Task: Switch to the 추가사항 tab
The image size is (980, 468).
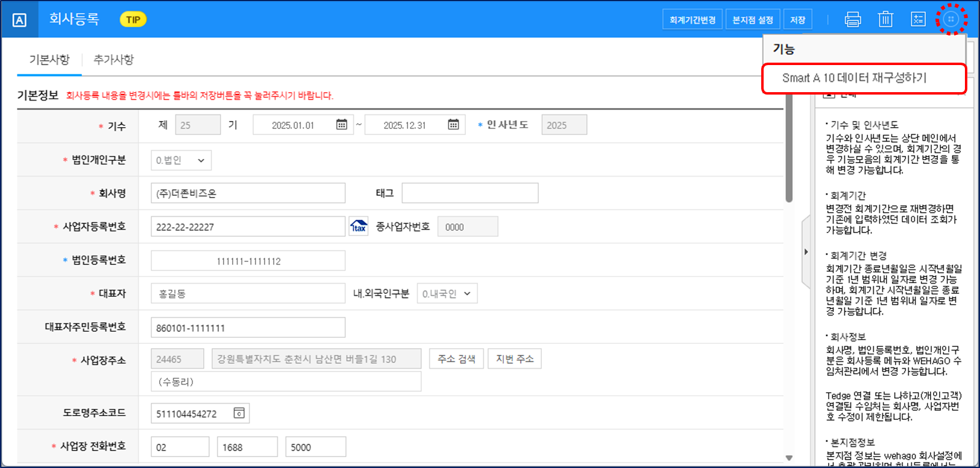Action: pyautogui.click(x=113, y=60)
